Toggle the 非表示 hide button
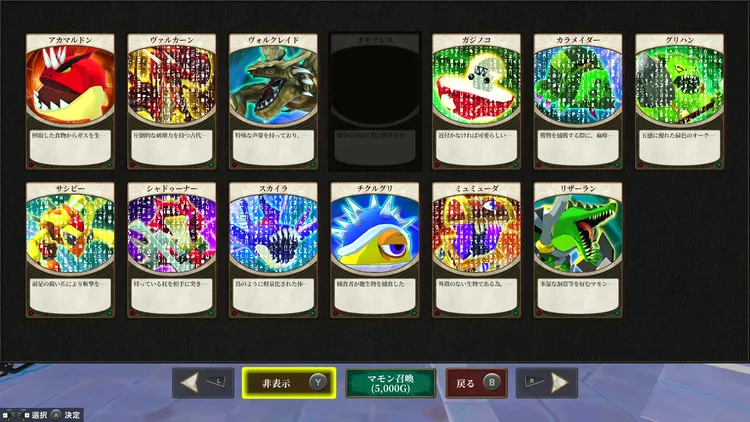 pyautogui.click(x=289, y=383)
